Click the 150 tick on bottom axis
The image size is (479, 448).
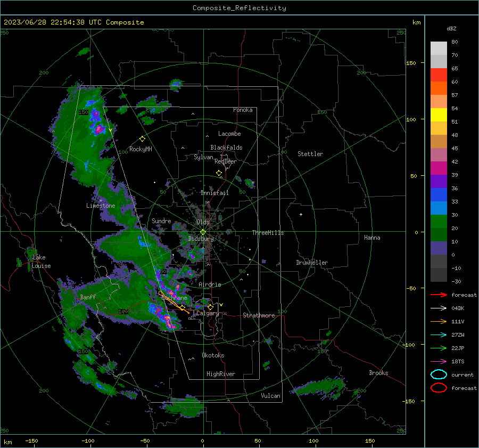[x=370, y=441]
